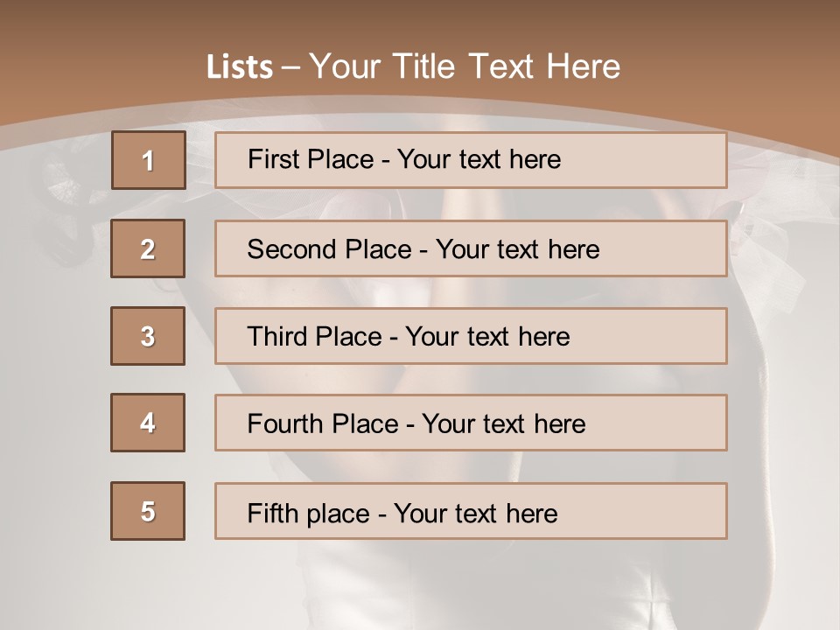840x630 pixels.
Task: Select the number 2 box
Action: (148, 248)
